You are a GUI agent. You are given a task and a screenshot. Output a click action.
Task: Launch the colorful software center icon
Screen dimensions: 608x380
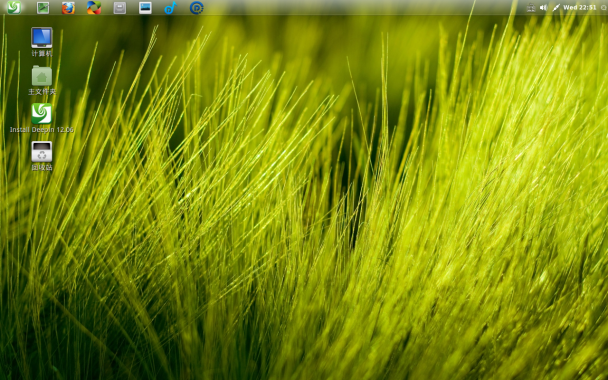tap(94, 8)
